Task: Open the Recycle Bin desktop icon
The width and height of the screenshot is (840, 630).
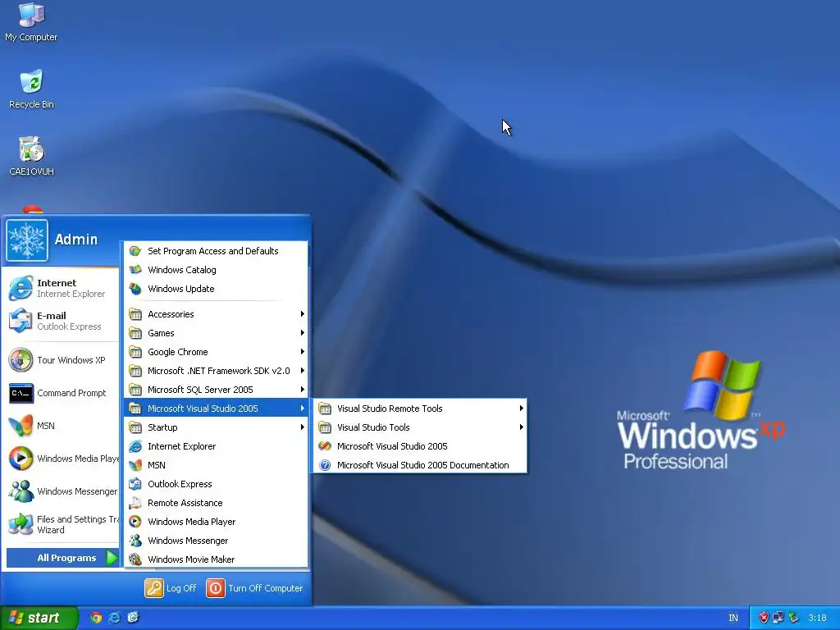Action: pyautogui.click(x=31, y=89)
